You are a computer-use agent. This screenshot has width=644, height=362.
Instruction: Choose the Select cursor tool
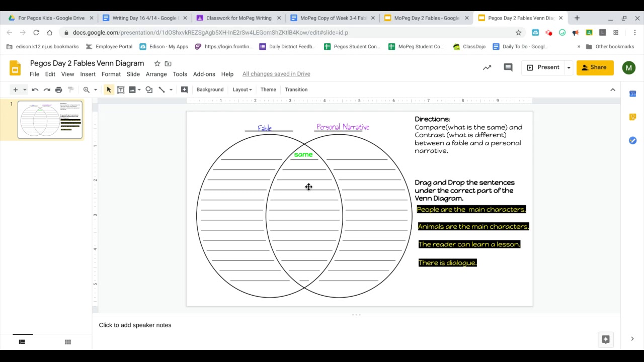click(109, 89)
